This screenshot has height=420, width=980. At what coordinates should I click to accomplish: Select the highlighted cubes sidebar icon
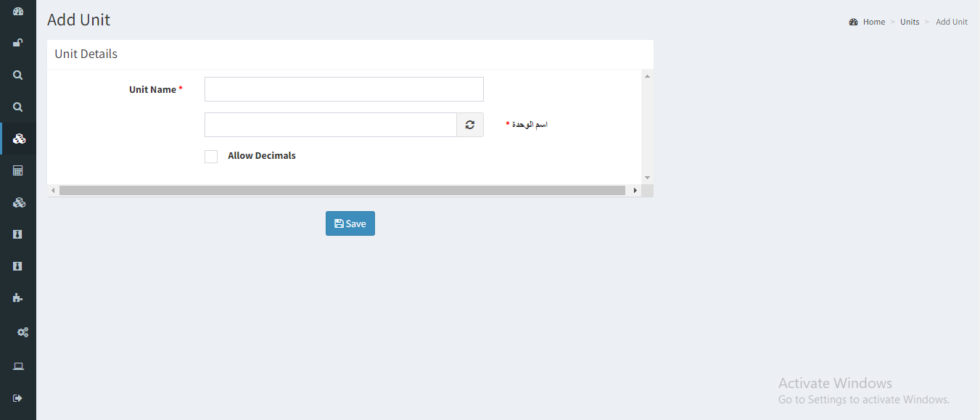point(19,139)
